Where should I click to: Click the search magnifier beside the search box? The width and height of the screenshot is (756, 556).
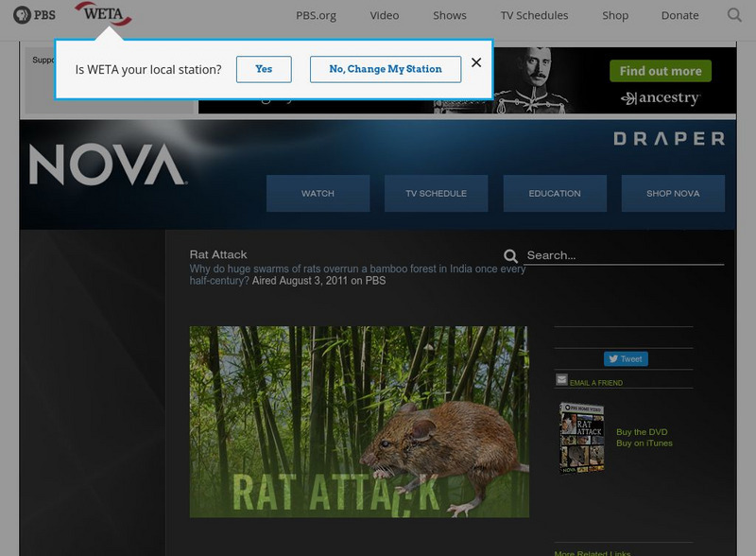click(x=511, y=254)
